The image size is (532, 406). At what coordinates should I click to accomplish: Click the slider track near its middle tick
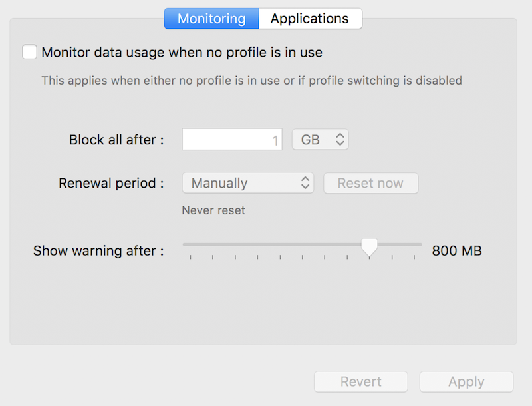coord(303,244)
